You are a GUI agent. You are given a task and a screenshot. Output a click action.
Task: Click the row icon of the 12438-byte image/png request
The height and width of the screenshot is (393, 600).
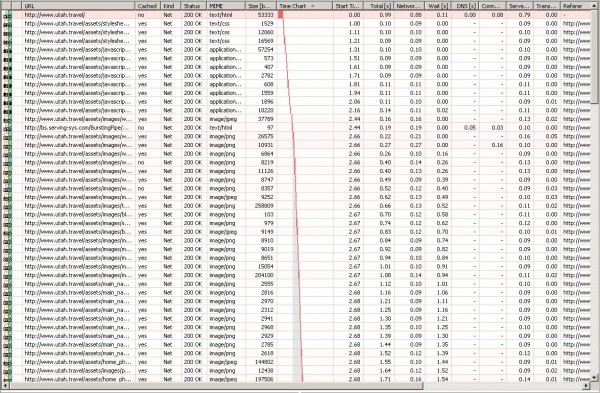7,371
